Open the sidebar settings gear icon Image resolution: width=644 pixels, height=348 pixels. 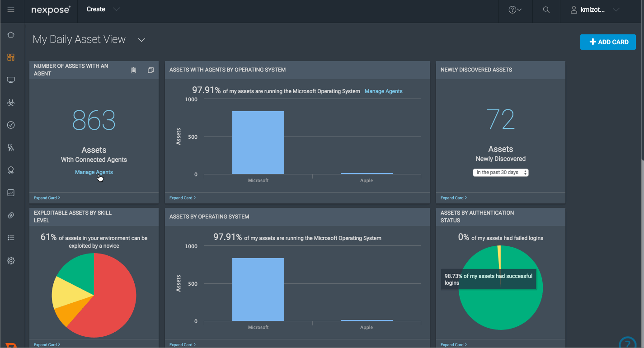click(11, 261)
